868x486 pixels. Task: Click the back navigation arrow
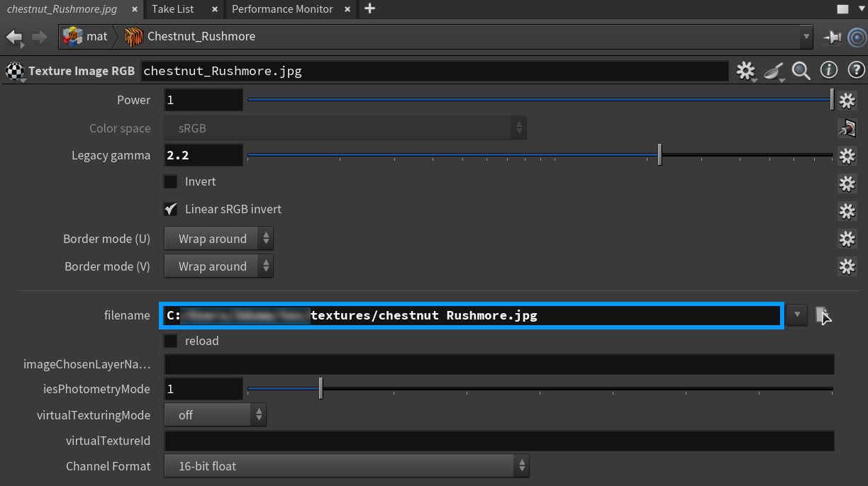(x=14, y=37)
